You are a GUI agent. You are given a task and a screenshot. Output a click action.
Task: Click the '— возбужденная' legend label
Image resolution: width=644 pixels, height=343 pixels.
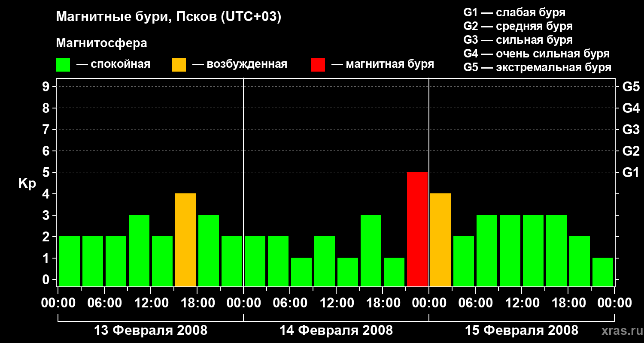240,64
